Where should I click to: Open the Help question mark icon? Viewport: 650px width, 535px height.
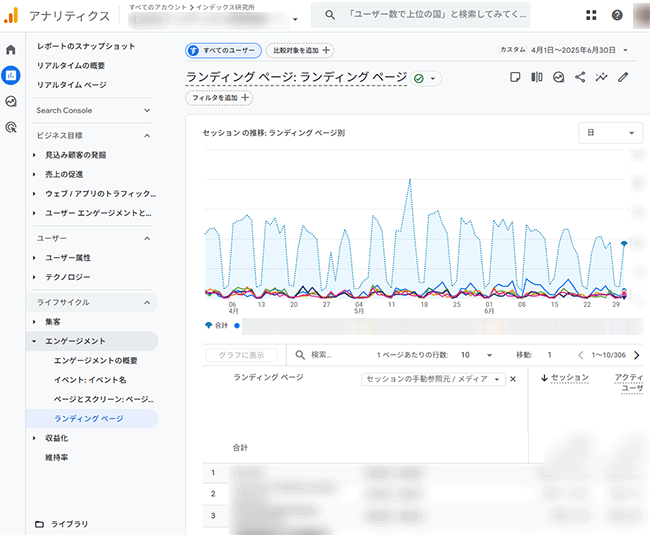pos(617,15)
